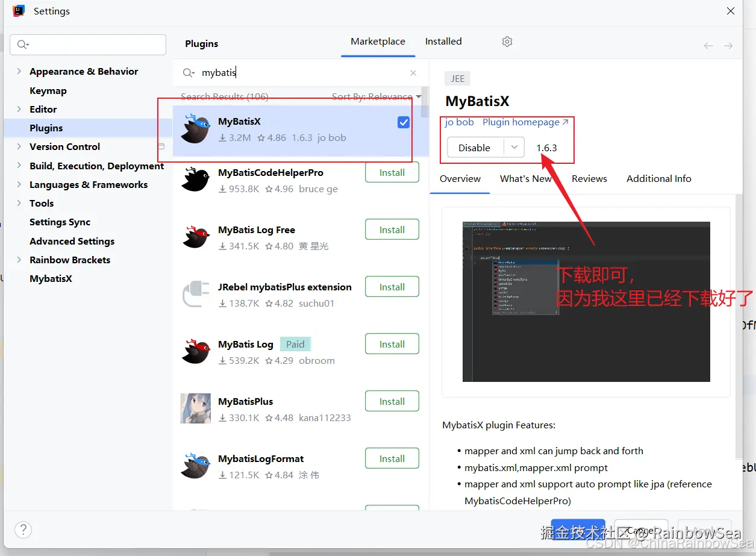Clear the plugin search with the X icon
This screenshot has width=756, height=556.
click(413, 73)
